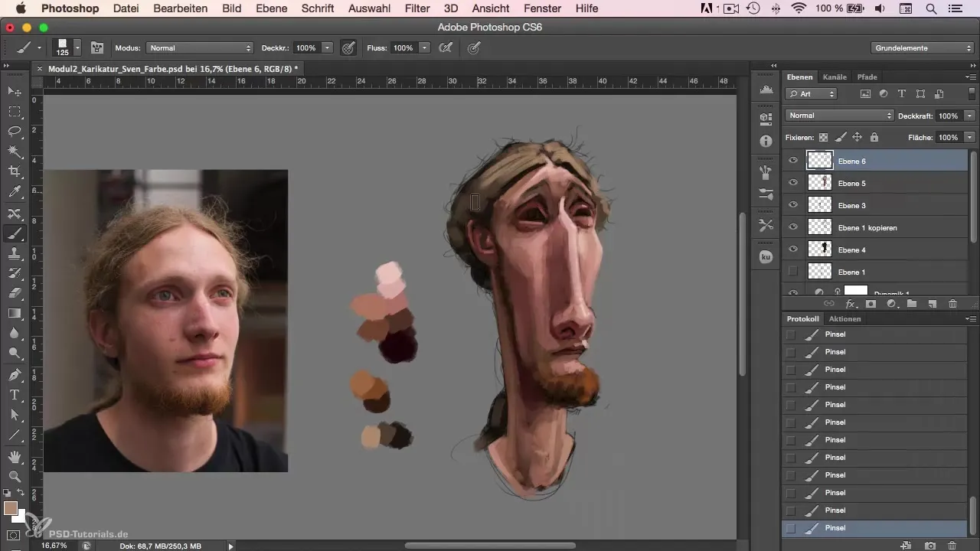980x551 pixels.
Task: Select the Clone Stamp tool
Action: click(15, 253)
